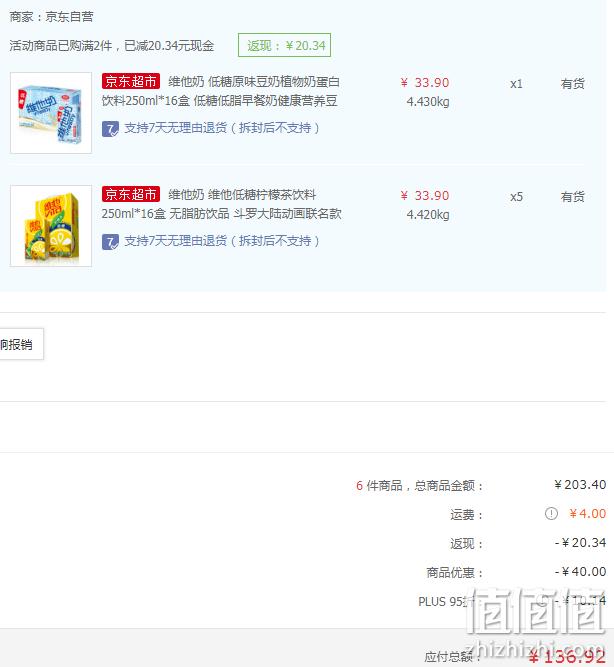Click the partially visible 报销 button

point(21,344)
